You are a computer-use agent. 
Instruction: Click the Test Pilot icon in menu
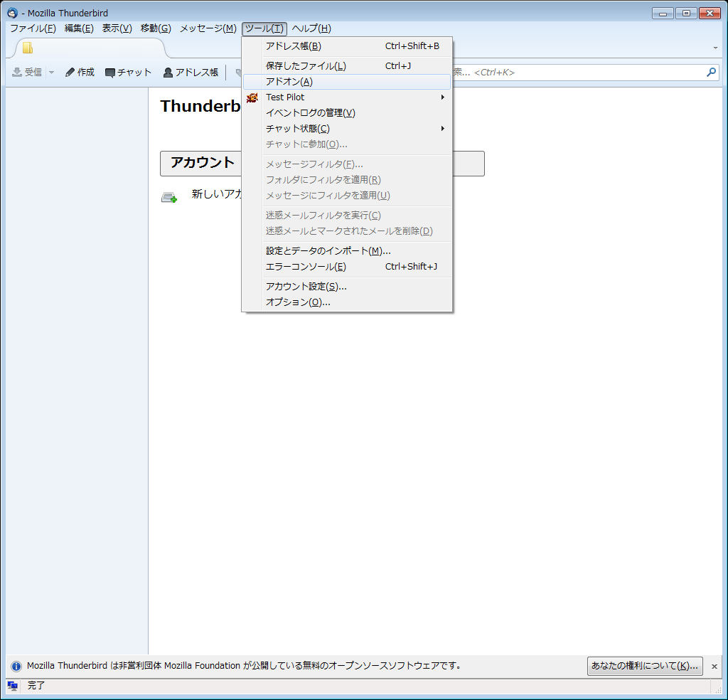252,97
